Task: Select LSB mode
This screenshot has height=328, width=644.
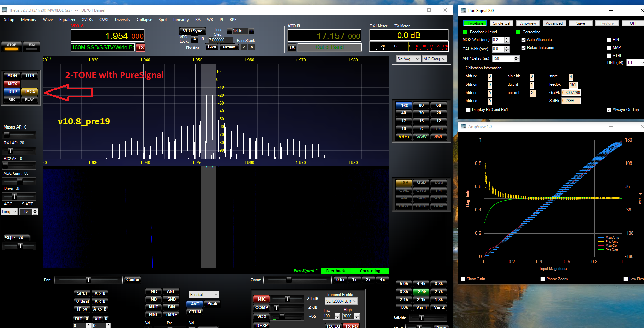Action: pos(404,183)
